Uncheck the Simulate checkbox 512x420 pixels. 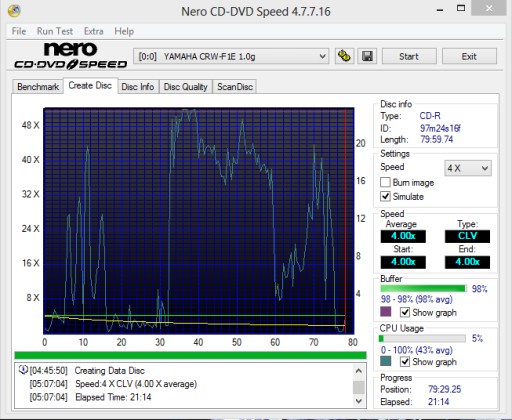point(385,196)
